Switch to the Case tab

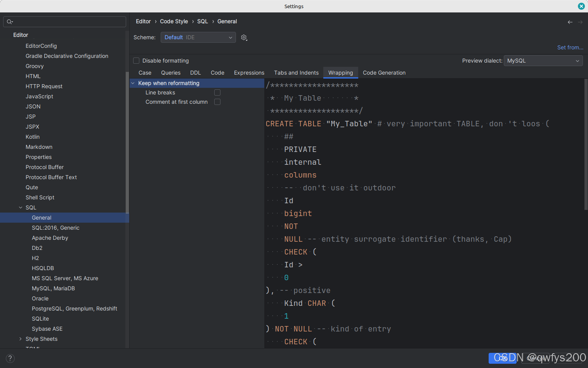coord(145,73)
